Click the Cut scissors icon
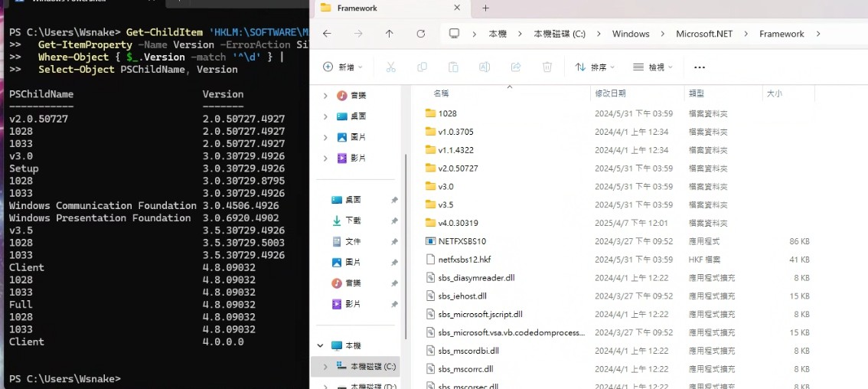868x389 pixels. click(391, 67)
